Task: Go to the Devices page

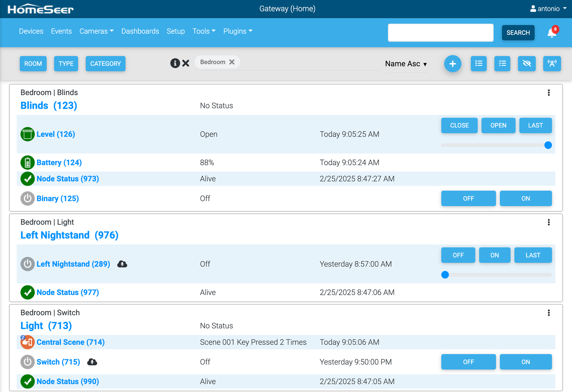Action: coord(31,31)
